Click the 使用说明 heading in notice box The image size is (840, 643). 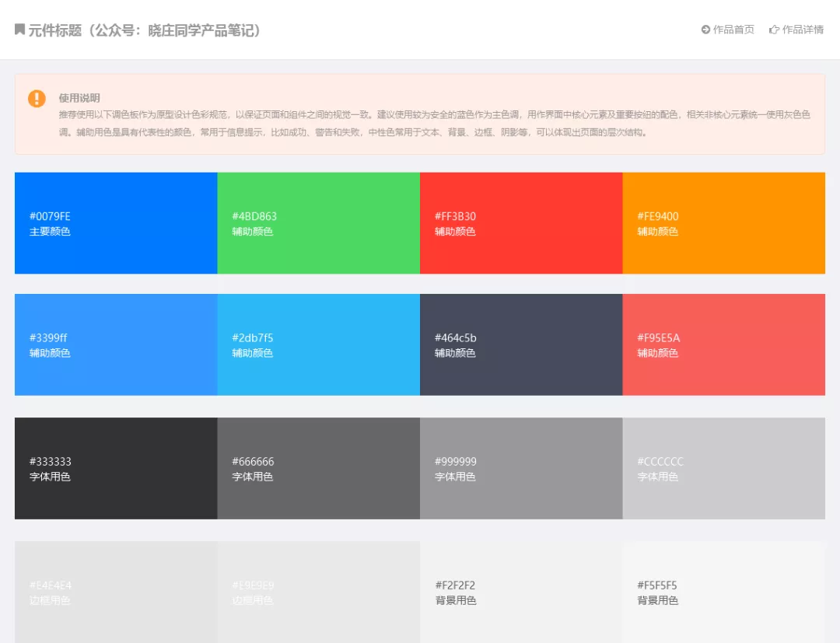[x=79, y=98]
